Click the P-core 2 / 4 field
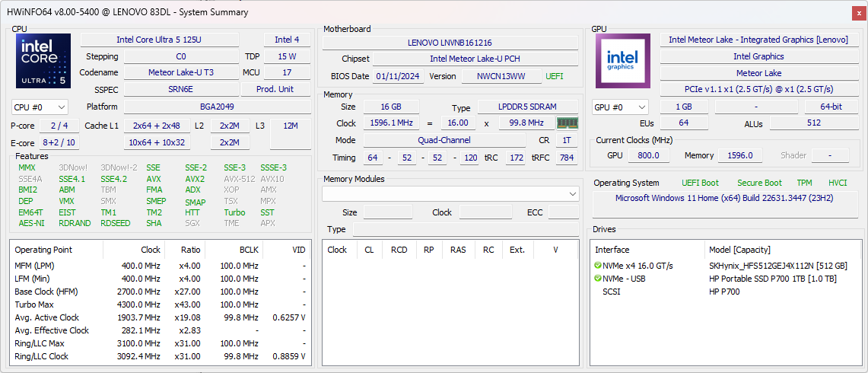Viewport: 868px width, 373px height. (60, 126)
